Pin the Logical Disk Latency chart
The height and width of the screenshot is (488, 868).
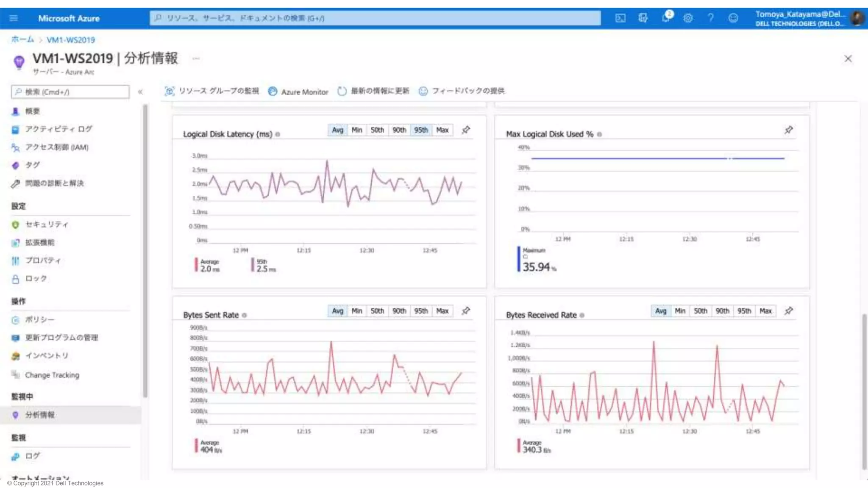pos(466,130)
